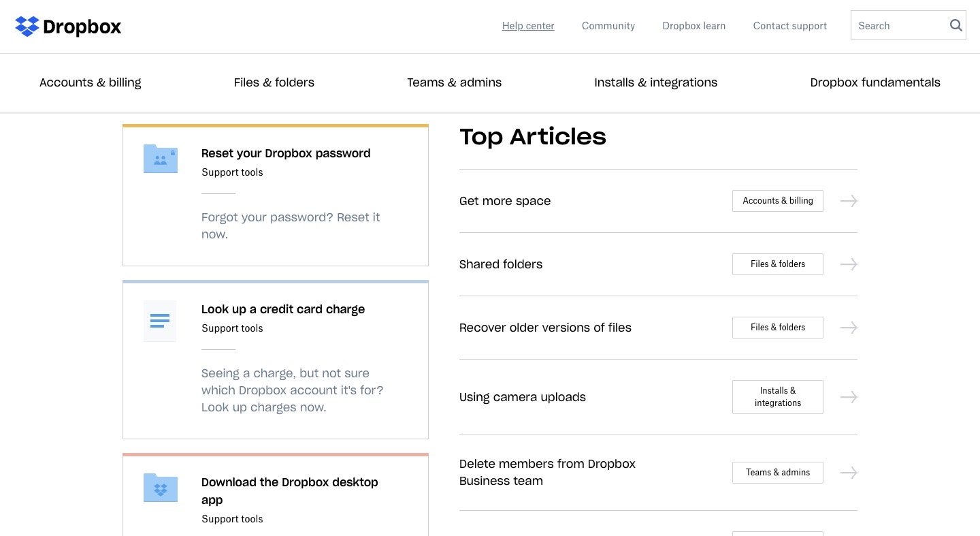
Task: Click the arrow for Delete members article
Action: [x=848, y=473]
